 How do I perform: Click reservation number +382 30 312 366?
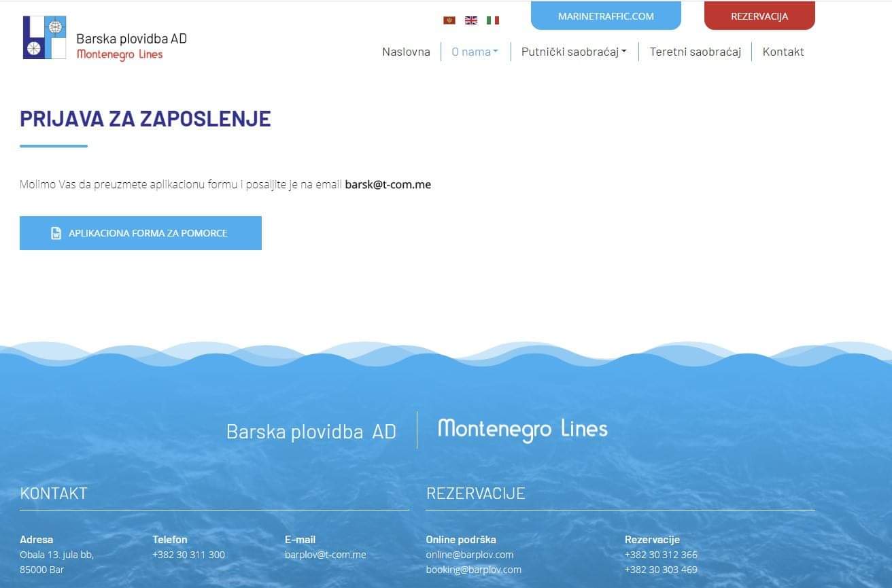pos(661,555)
